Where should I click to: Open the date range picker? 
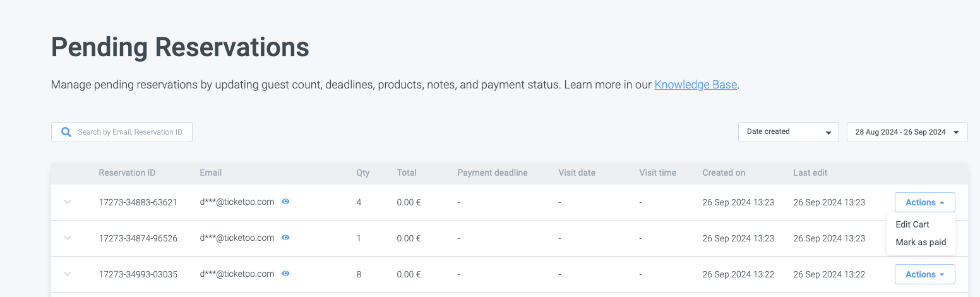click(x=907, y=132)
